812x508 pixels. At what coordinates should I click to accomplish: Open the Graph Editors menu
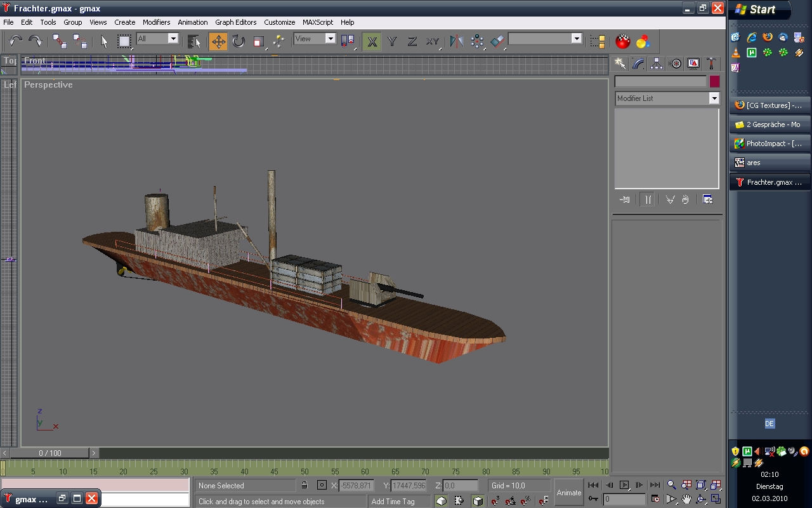click(x=236, y=22)
